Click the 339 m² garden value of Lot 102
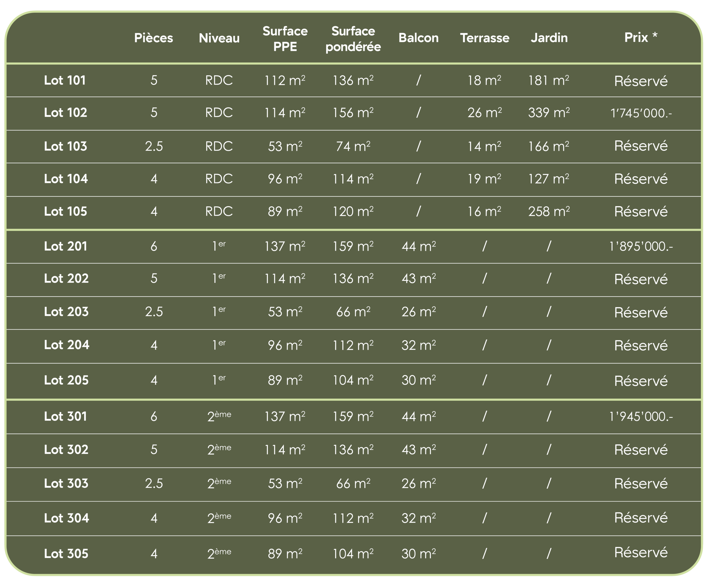This screenshot has height=588, width=706. click(549, 112)
